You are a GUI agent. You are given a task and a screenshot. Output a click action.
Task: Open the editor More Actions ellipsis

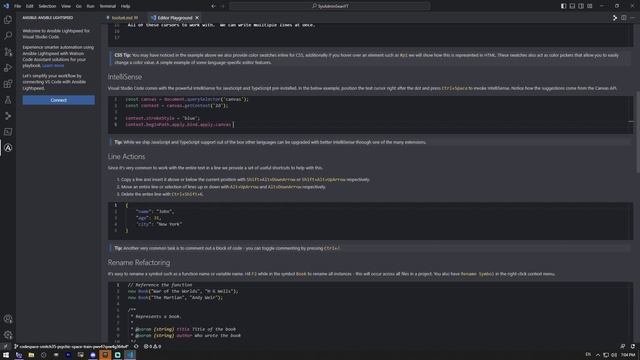point(632,18)
